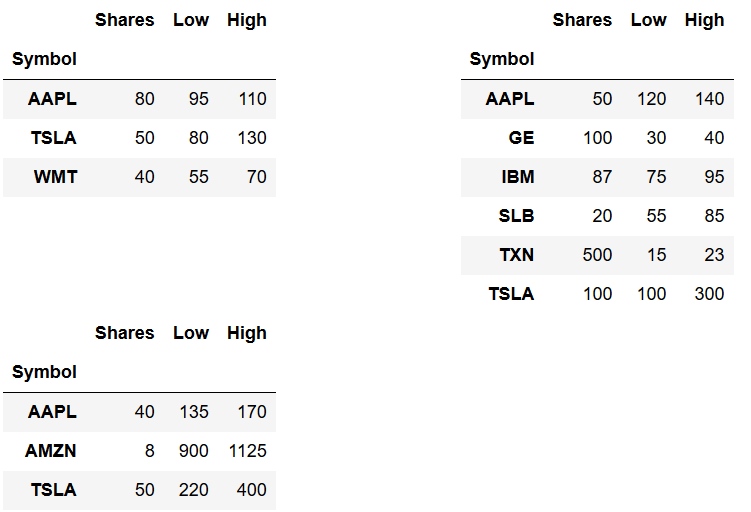The width and height of the screenshot is (751, 512).
Task: Select the 500 Shares value for TXN
Action: [597, 255]
